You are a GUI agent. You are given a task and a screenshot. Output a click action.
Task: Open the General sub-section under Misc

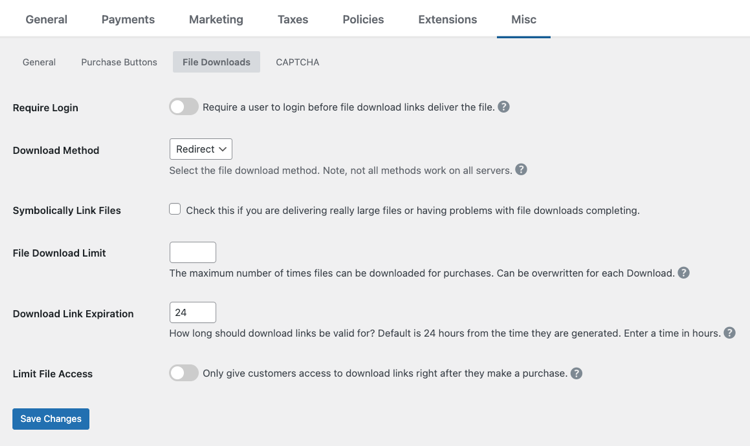coord(39,62)
